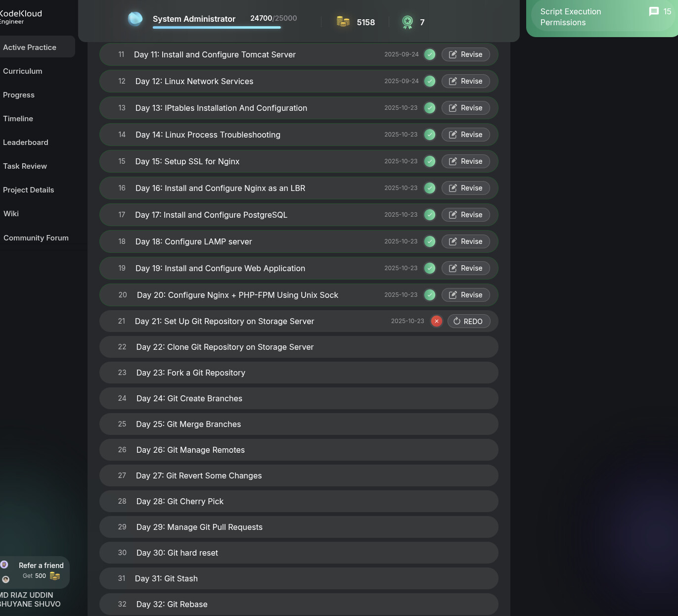
Task: Click the gold coins icon
Action: pyautogui.click(x=343, y=22)
